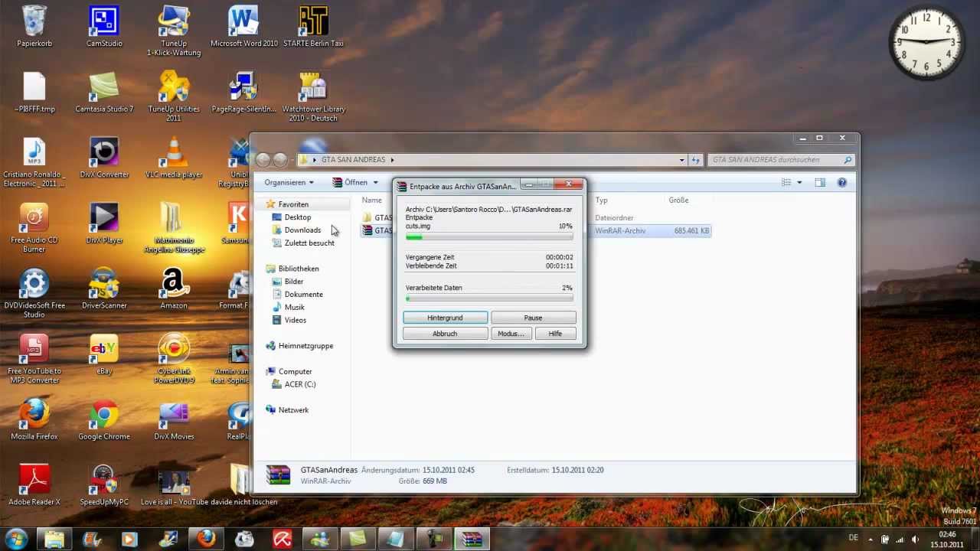Toggle the Explorer preview pane icon
This screenshot has height=551, width=980.
pos(820,182)
